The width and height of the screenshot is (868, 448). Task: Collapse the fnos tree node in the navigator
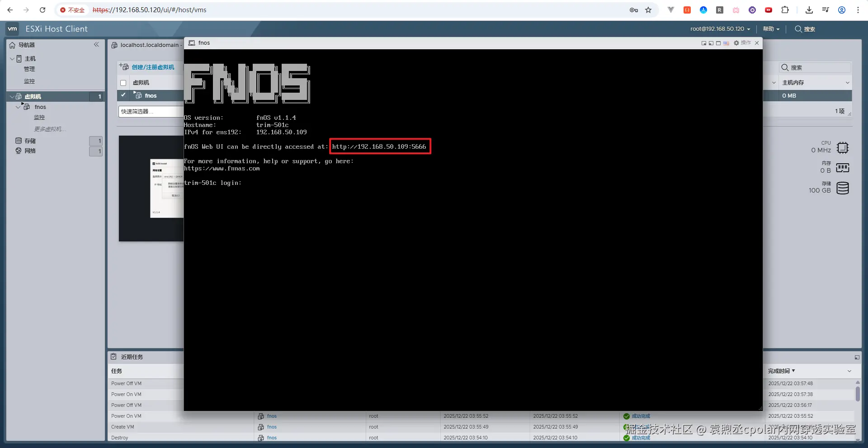point(18,107)
